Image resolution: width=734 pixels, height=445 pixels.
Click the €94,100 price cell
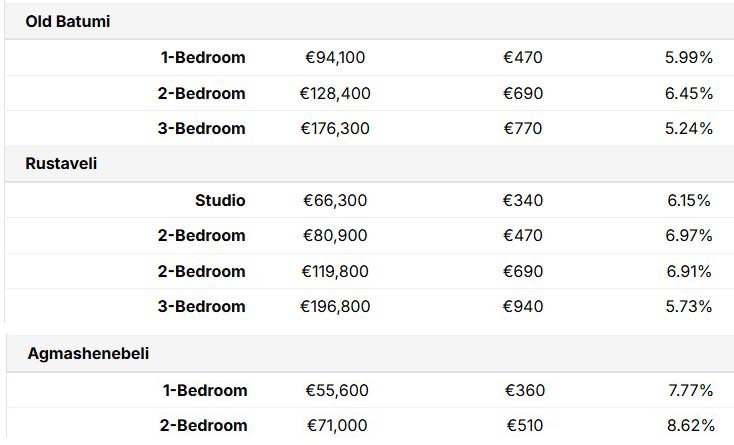pos(335,58)
